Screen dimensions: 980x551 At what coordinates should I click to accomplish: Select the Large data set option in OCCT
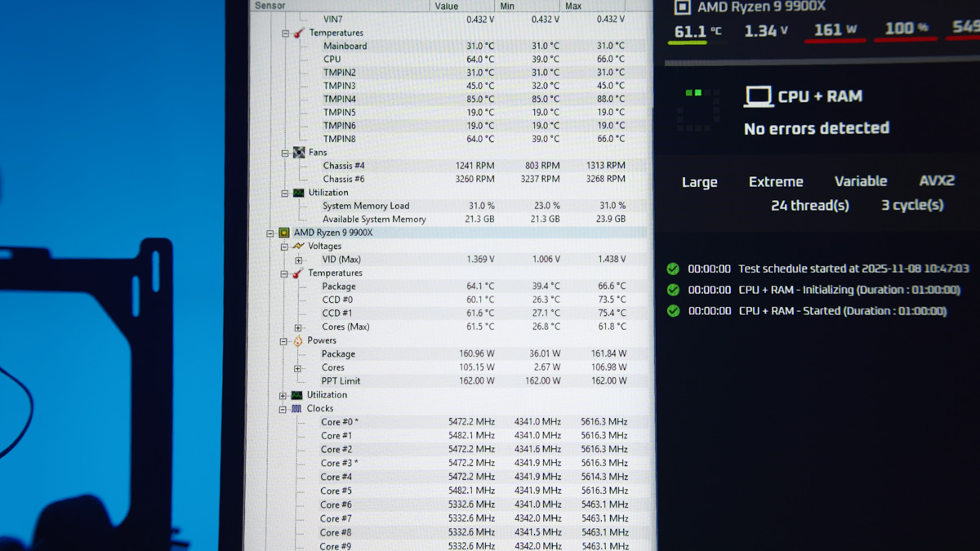coord(700,182)
